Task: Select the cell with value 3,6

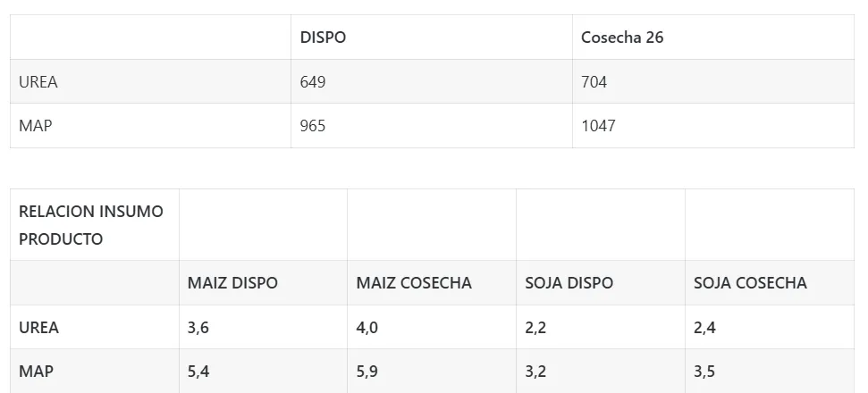Action: 198,328
